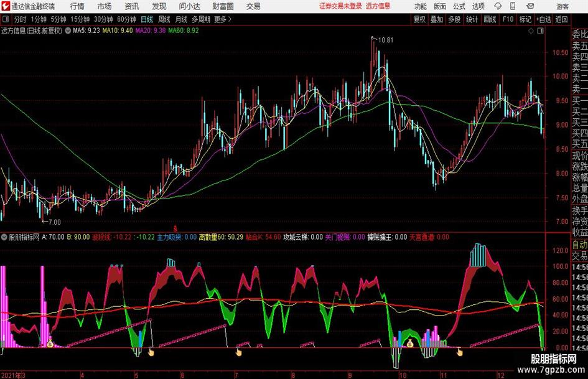Click the 返回 back button
Image resolution: width=588 pixels, height=379 pixels.
click(561, 19)
